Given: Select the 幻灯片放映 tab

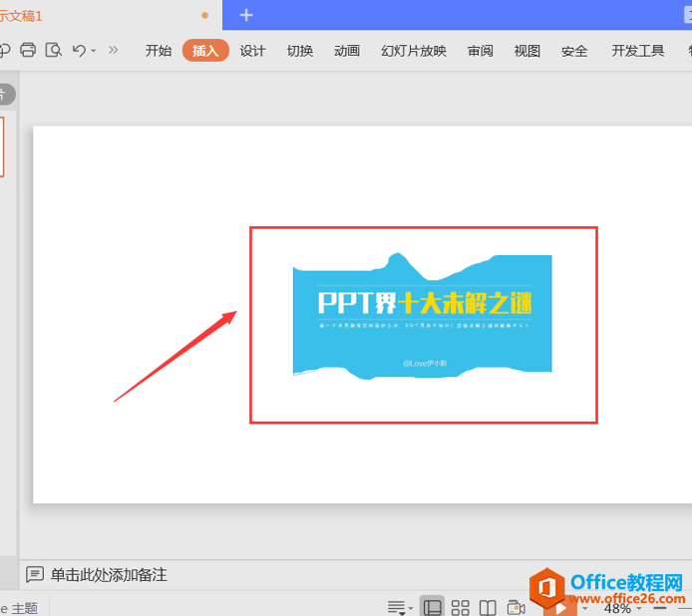Looking at the screenshot, I should (x=414, y=51).
